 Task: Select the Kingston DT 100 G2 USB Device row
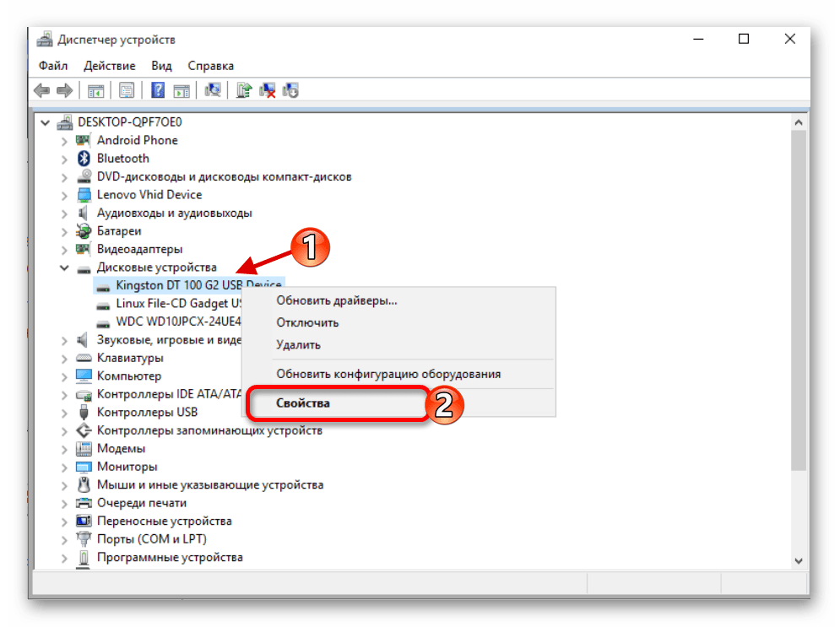click(x=188, y=285)
